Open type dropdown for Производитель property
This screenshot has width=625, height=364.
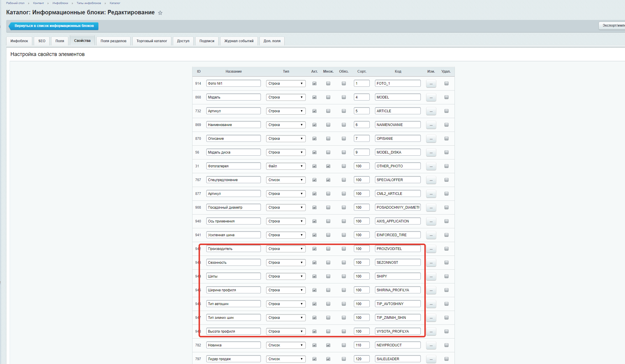286,249
